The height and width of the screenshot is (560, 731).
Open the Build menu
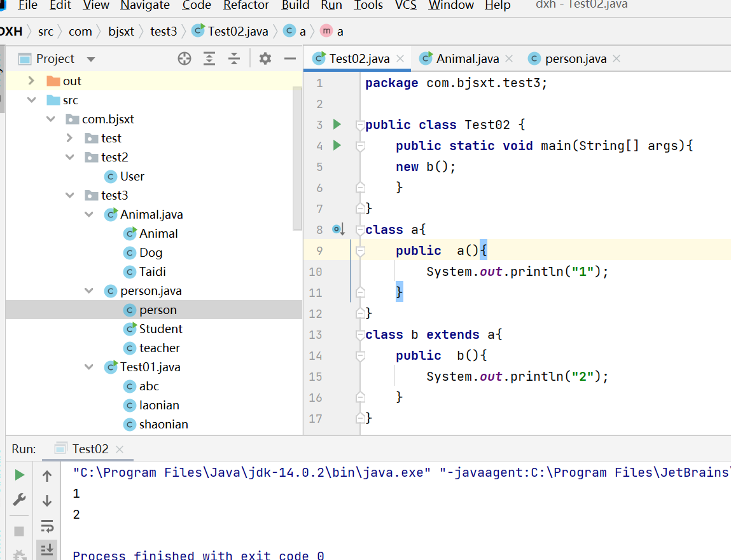[295, 5]
